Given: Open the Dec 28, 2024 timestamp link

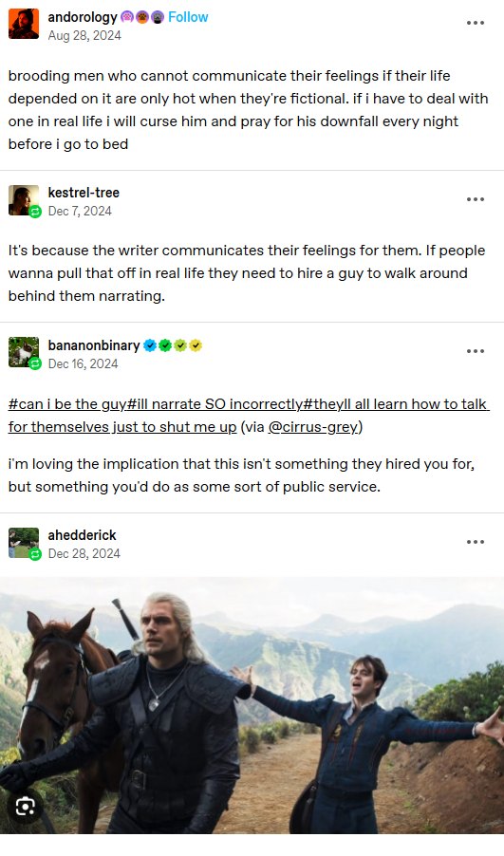Looking at the screenshot, I should tap(84, 553).
